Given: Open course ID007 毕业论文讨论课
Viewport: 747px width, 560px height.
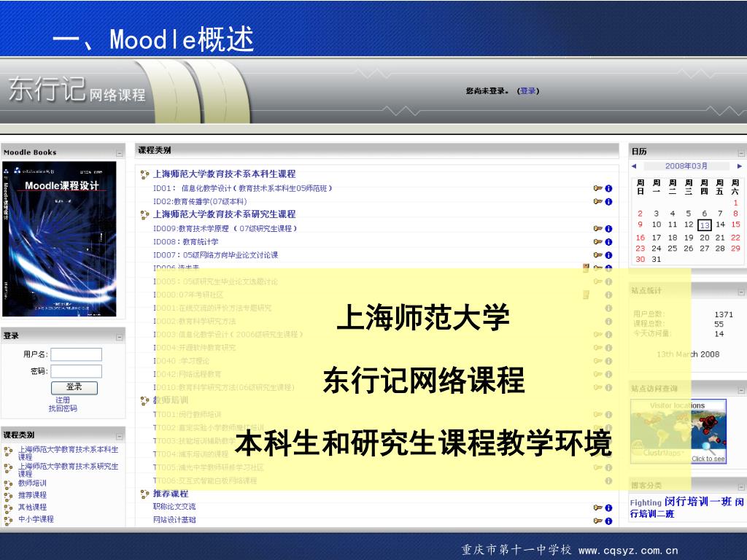Looking at the screenshot, I should click(x=216, y=255).
